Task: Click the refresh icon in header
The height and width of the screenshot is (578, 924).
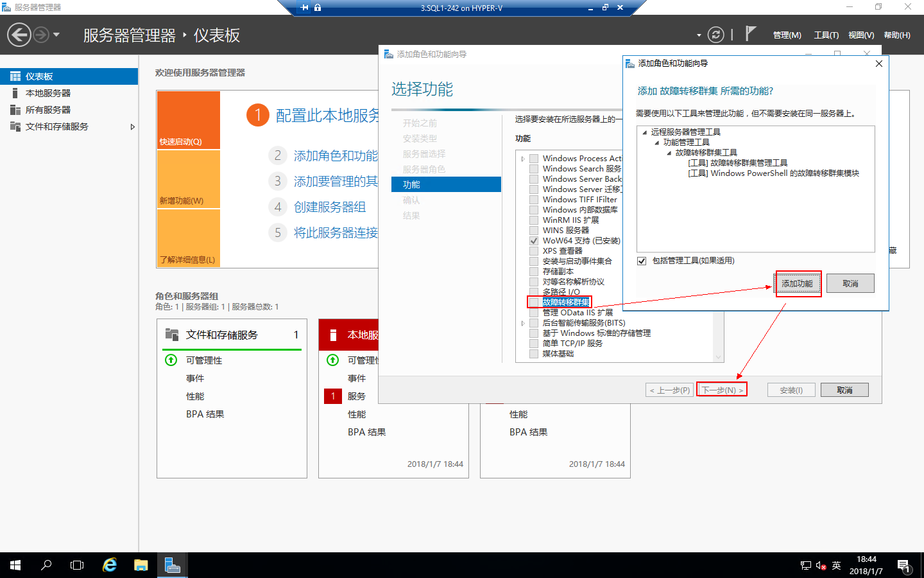Action: click(x=715, y=35)
